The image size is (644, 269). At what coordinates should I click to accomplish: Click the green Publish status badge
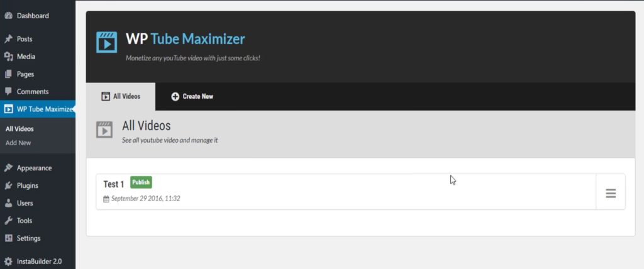pyautogui.click(x=141, y=182)
